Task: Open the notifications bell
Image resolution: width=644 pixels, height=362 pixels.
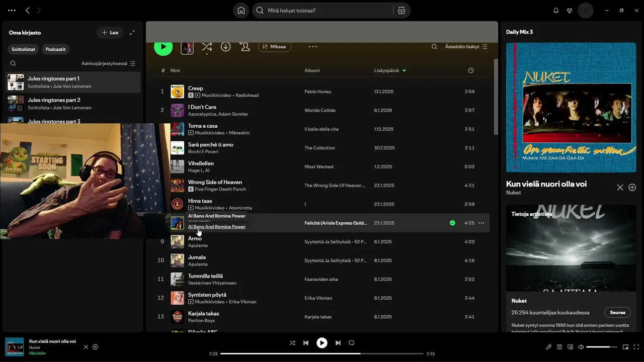Action: click(556, 11)
